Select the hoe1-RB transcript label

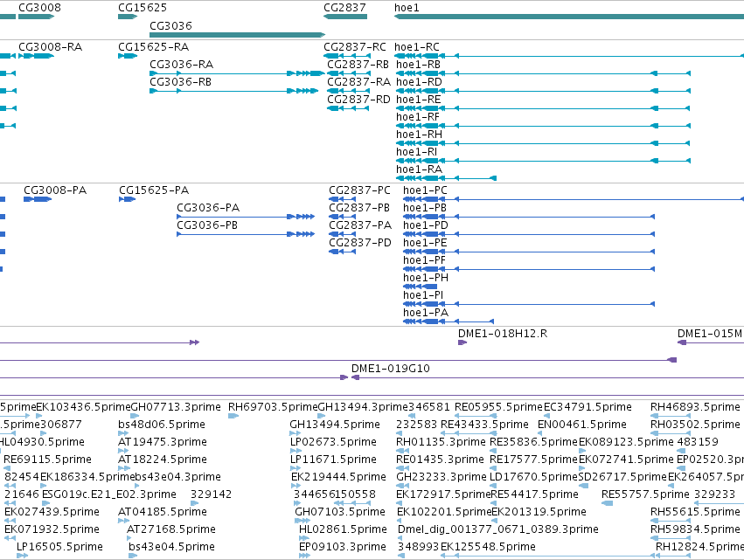419,65
